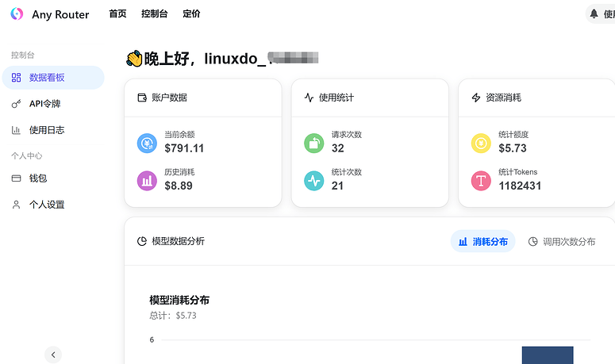615x364 pixels.
Task: Click the pink 统计Tokens T icon
Action: 481,181
